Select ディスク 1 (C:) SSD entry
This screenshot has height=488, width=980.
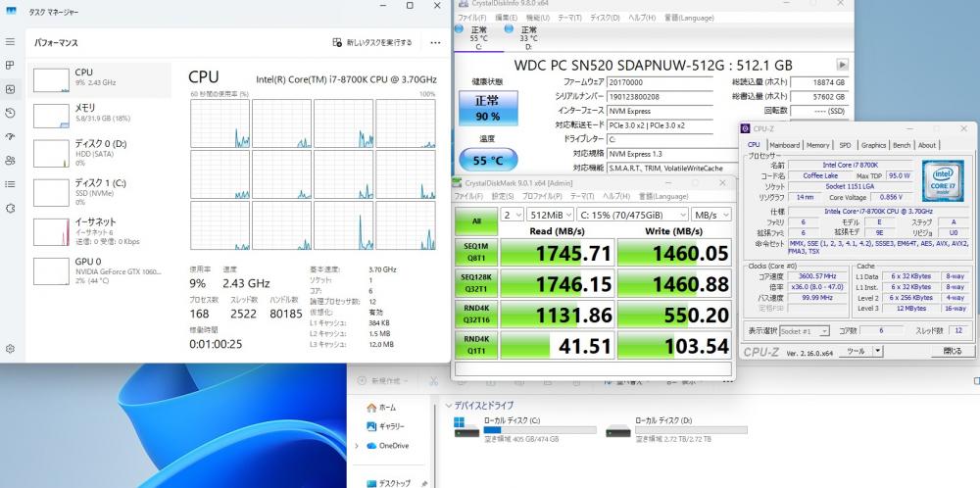101,192
